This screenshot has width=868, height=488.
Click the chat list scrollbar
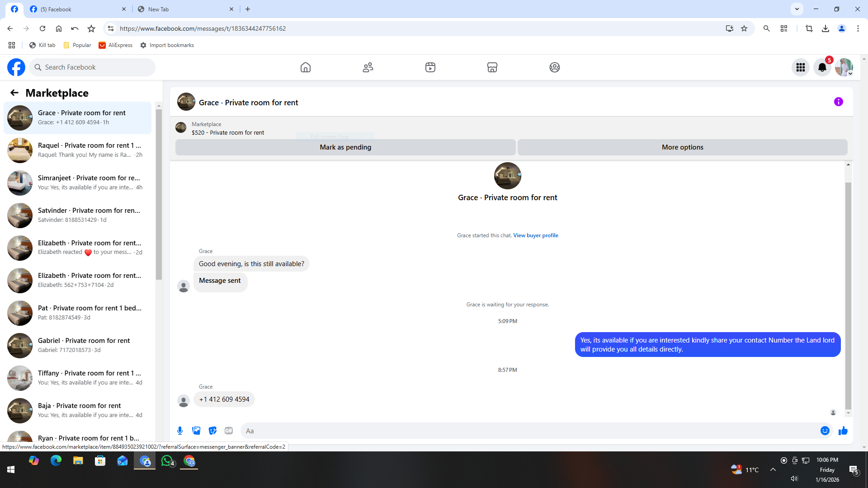pos(159,194)
